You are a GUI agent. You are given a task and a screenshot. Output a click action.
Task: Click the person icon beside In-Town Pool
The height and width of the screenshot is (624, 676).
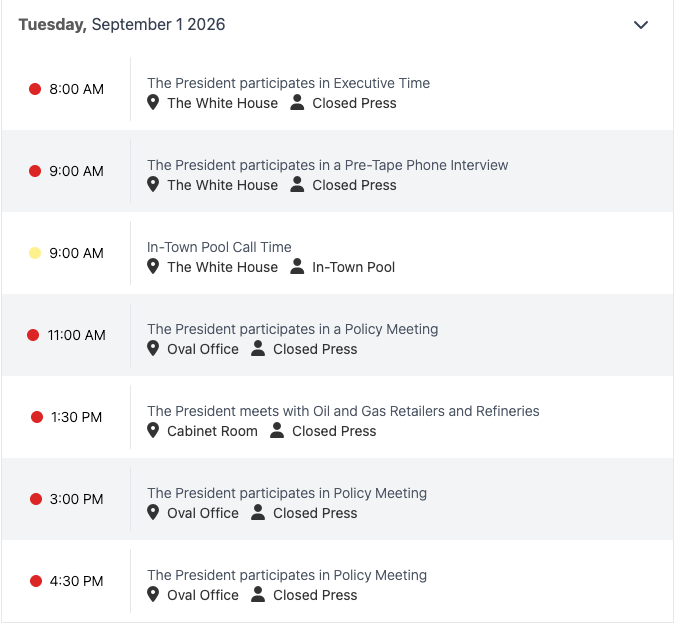297,266
